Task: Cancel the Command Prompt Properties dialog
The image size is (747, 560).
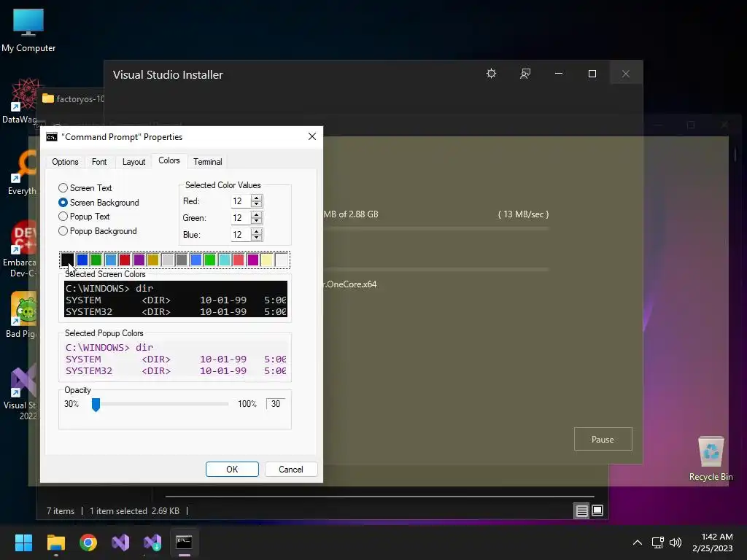Action: [x=290, y=469]
